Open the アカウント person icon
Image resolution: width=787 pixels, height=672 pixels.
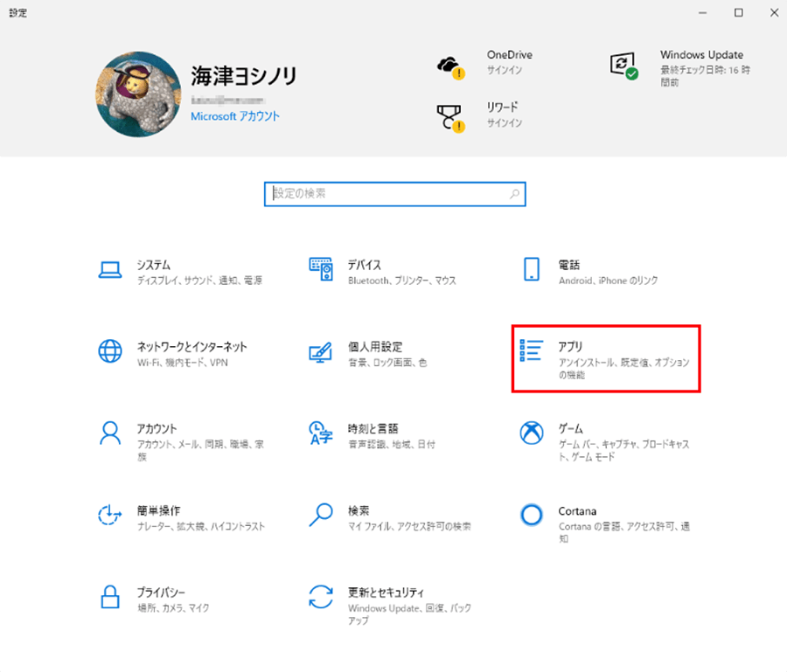click(x=110, y=433)
